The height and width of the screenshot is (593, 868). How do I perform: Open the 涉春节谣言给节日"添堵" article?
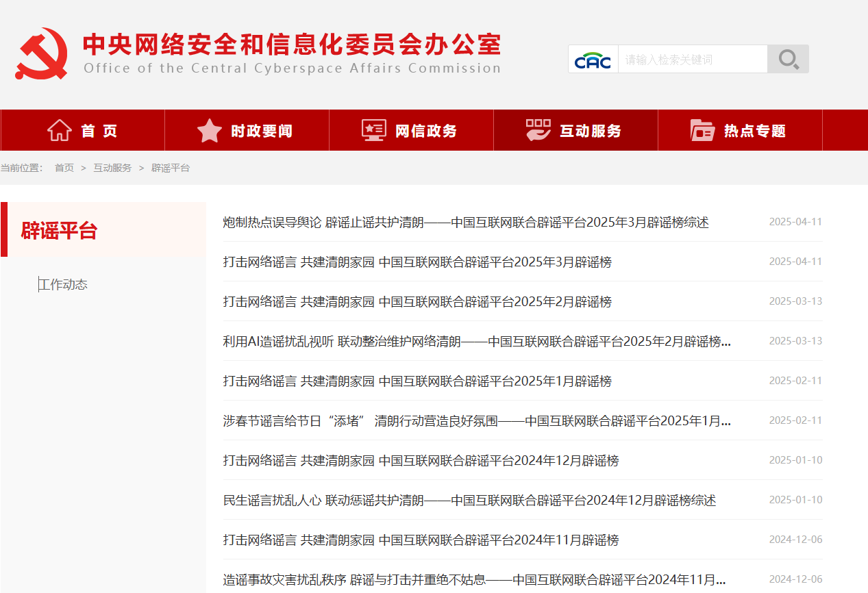tap(476, 421)
